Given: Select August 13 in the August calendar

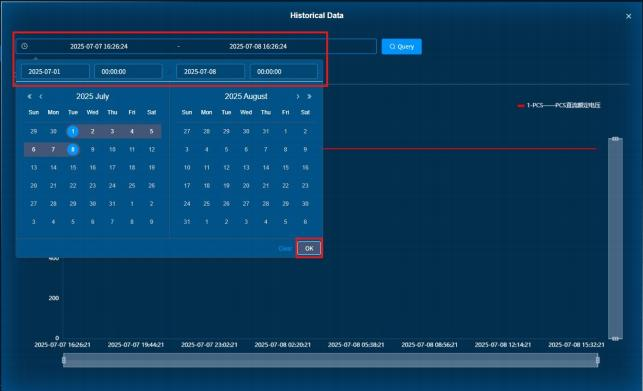Looking at the screenshot, I should point(246,167).
